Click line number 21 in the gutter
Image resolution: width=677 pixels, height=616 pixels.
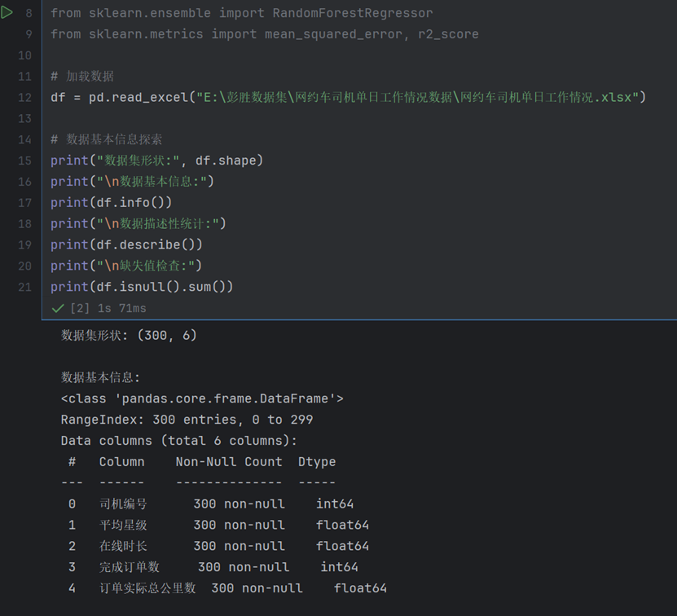[24, 288]
